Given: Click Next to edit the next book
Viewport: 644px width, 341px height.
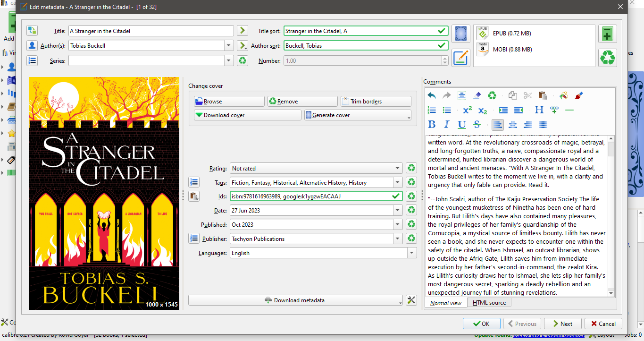Looking at the screenshot, I should [x=562, y=324].
